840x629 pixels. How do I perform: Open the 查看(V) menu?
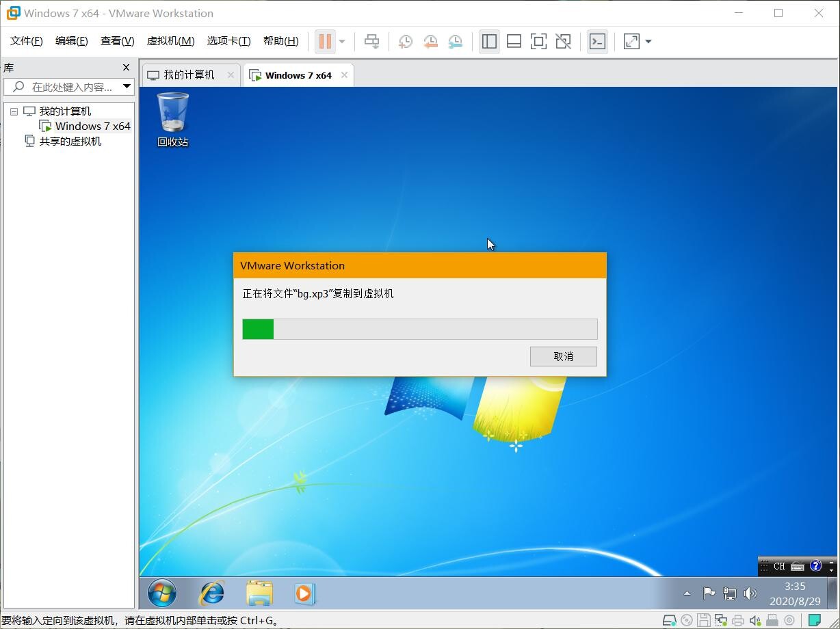pyautogui.click(x=118, y=41)
